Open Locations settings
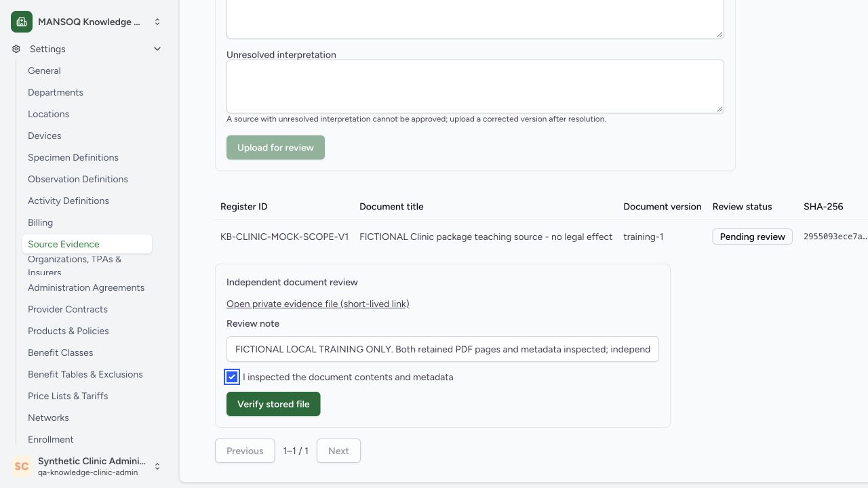The width and height of the screenshot is (868, 488). coord(48,114)
